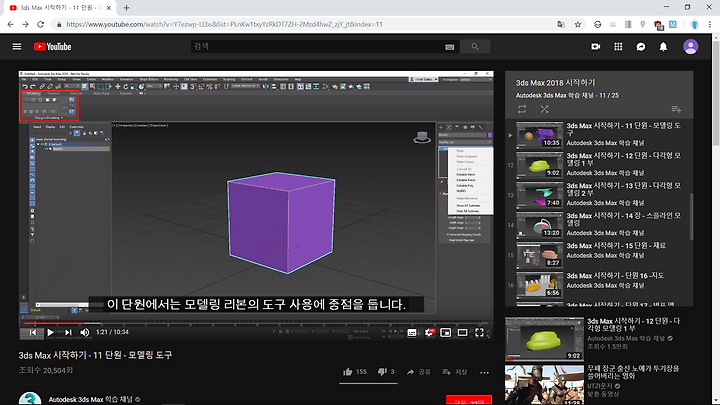The height and width of the screenshot is (405, 720).
Task: Toggle playlist shuffle
Action: pyautogui.click(x=544, y=109)
